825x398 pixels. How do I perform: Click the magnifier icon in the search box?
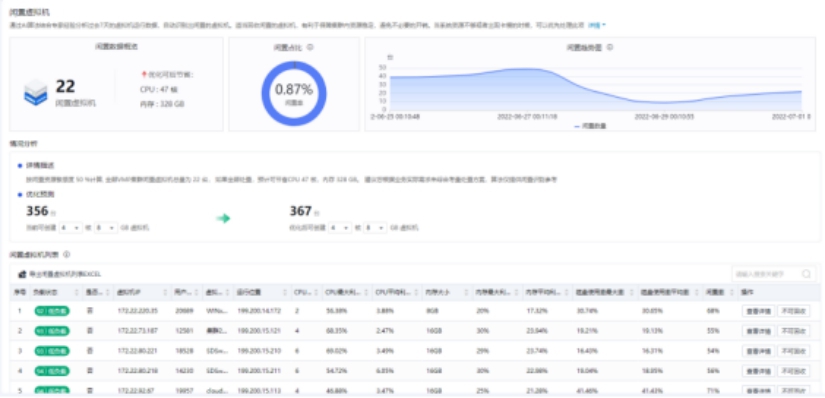[806, 274]
